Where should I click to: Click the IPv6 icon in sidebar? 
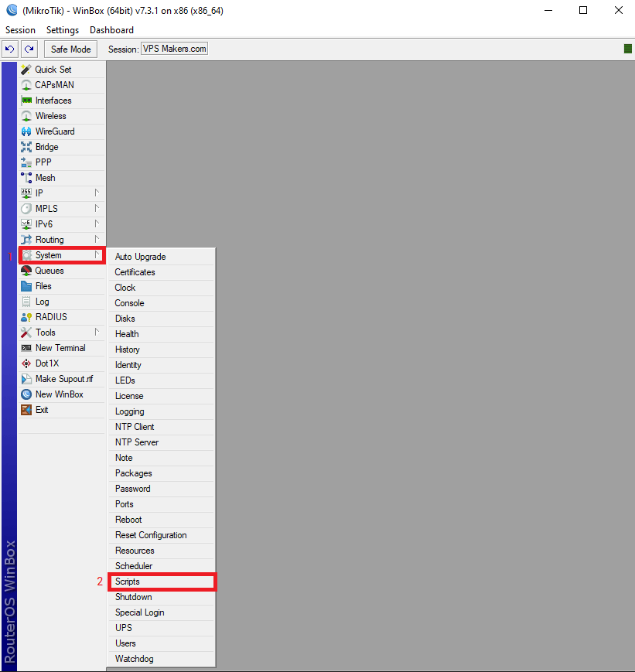26,224
